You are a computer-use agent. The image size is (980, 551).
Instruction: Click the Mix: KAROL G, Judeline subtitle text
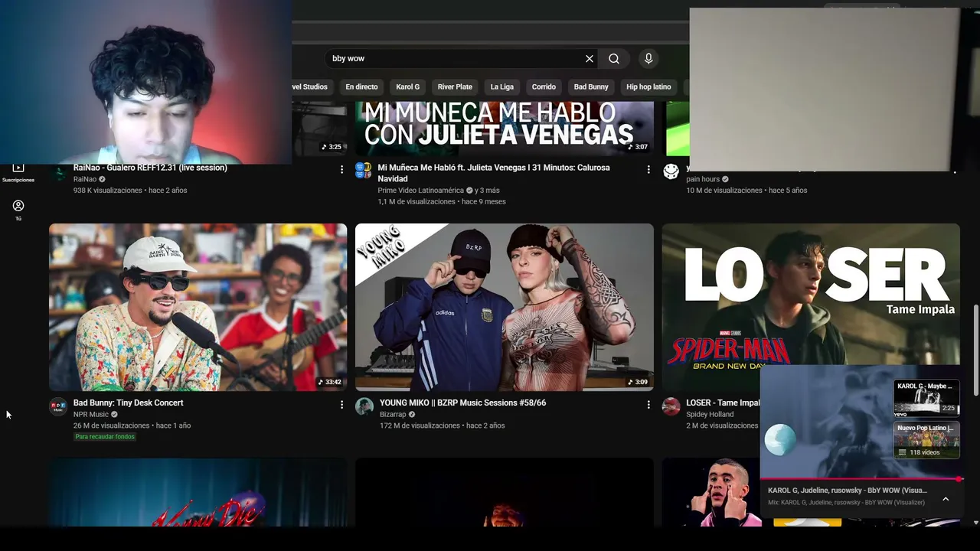[846, 503]
